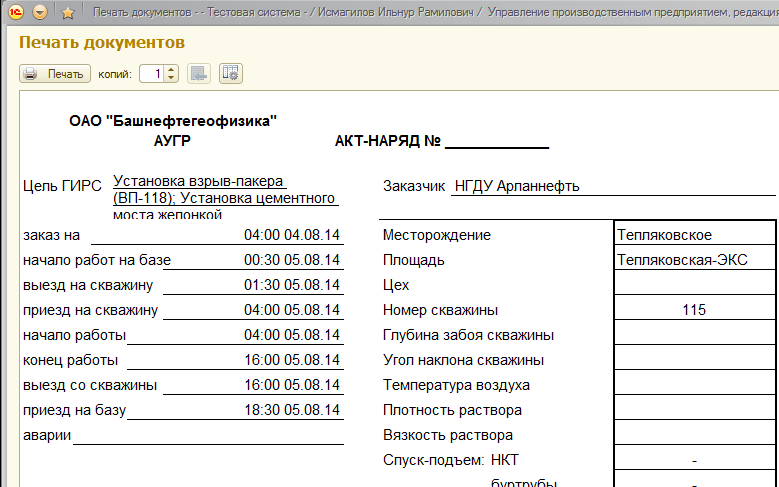Click the Спуск-подъем: НКТ label
The height and width of the screenshot is (487, 779).
[x=451, y=460]
